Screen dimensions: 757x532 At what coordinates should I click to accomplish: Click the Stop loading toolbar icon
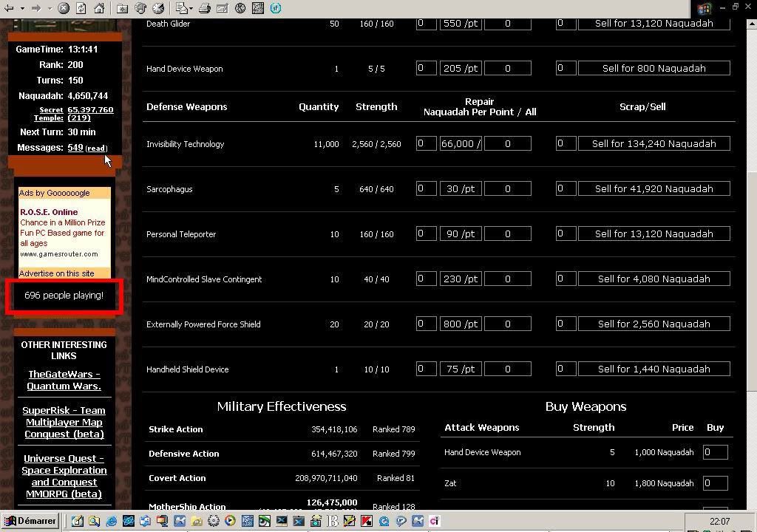click(x=64, y=8)
